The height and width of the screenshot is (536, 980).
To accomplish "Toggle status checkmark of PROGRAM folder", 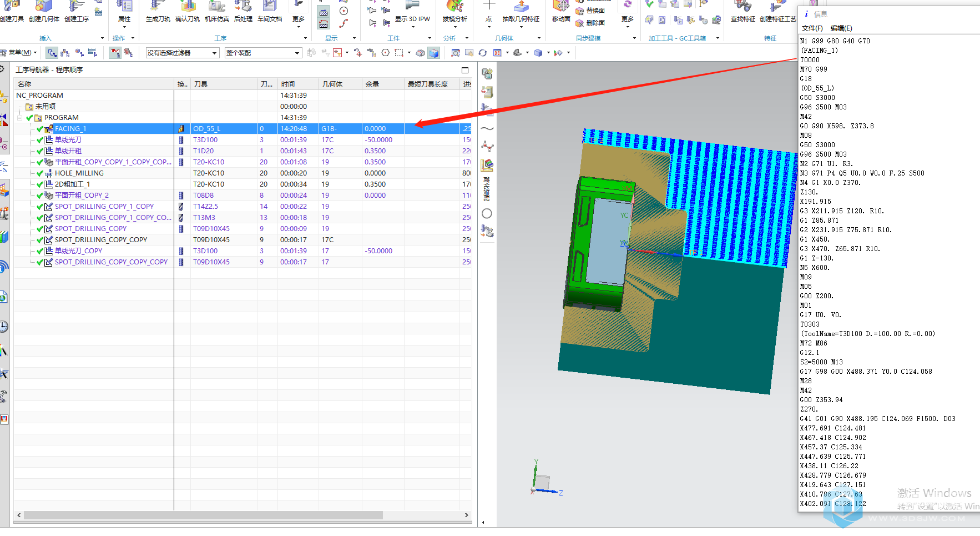I will coord(29,118).
